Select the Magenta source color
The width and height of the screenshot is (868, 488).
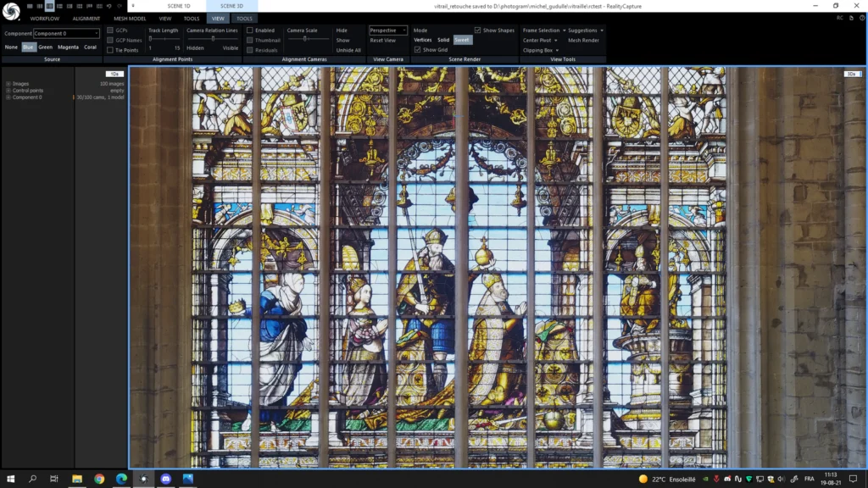[x=68, y=47]
